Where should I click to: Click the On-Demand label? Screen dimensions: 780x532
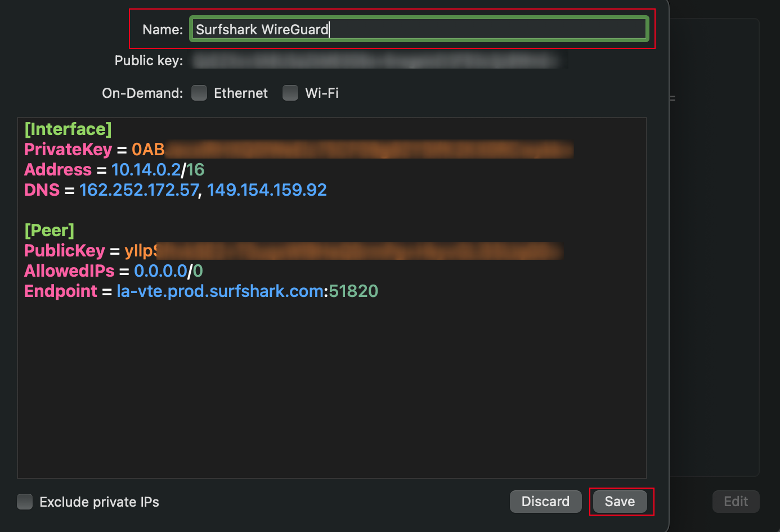(142, 93)
